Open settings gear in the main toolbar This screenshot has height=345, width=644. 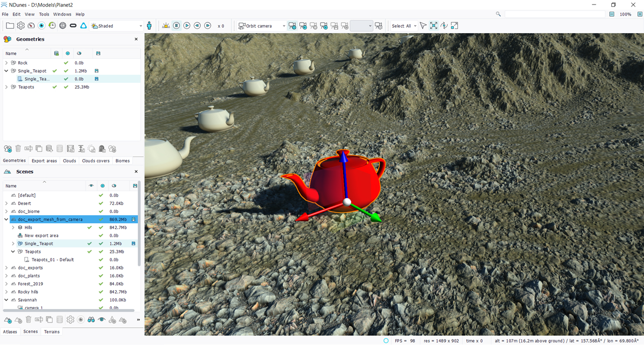click(x=21, y=26)
